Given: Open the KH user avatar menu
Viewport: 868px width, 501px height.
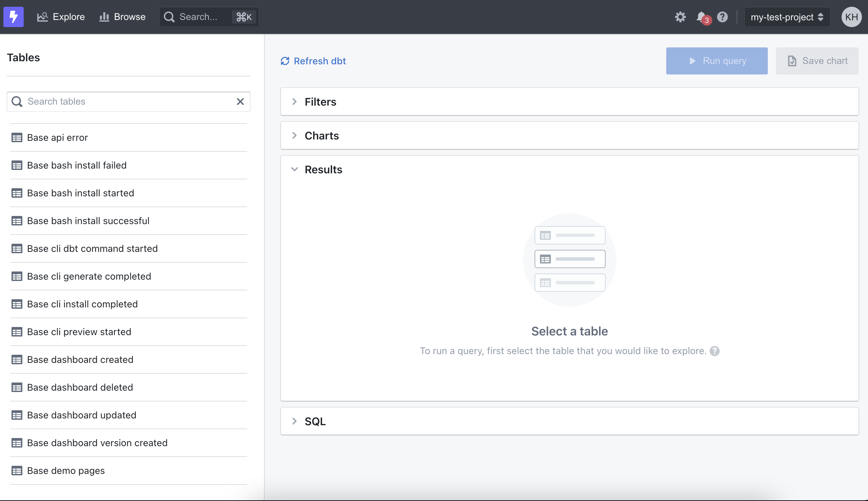Looking at the screenshot, I should 851,17.
